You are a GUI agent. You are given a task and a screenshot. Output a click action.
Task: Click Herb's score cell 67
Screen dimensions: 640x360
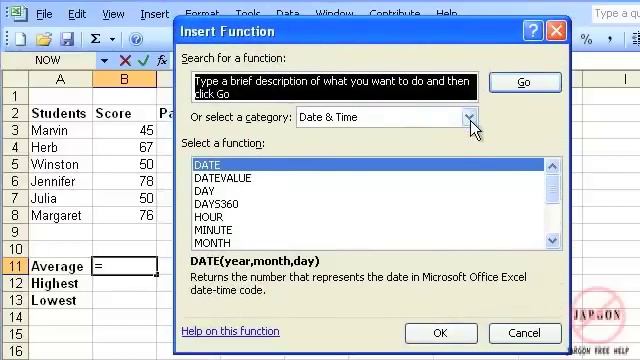pyautogui.click(x=124, y=147)
